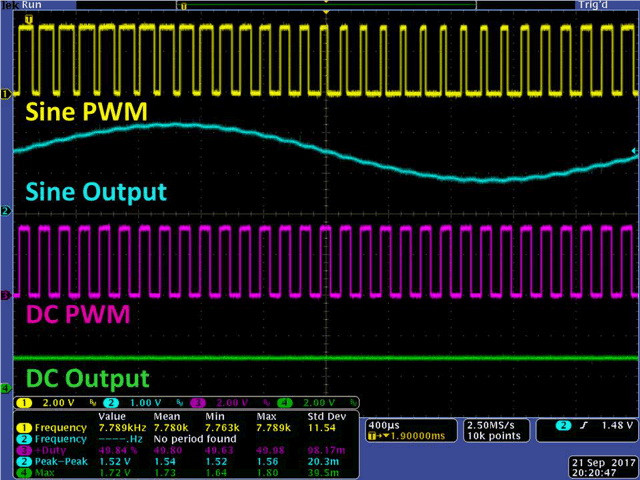Click the yellow channel 1 badge in scale bar
640x480 pixels.
point(24,403)
